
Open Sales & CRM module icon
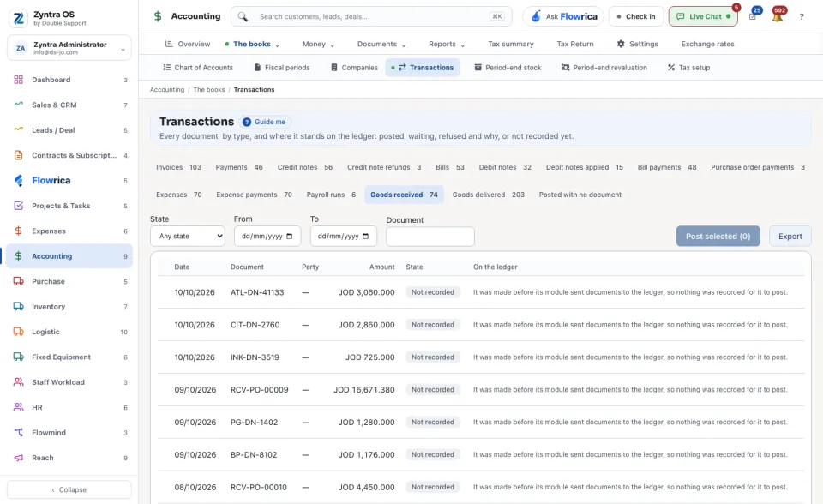click(x=18, y=105)
